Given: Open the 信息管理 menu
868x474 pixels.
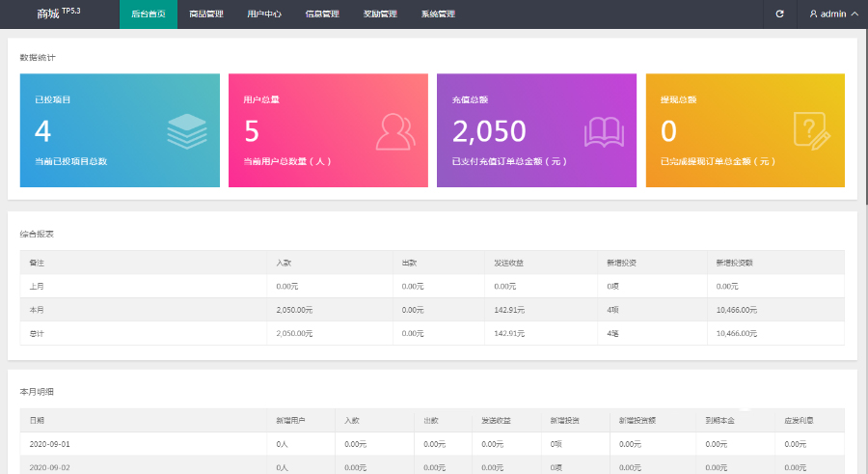Looking at the screenshot, I should pos(322,14).
